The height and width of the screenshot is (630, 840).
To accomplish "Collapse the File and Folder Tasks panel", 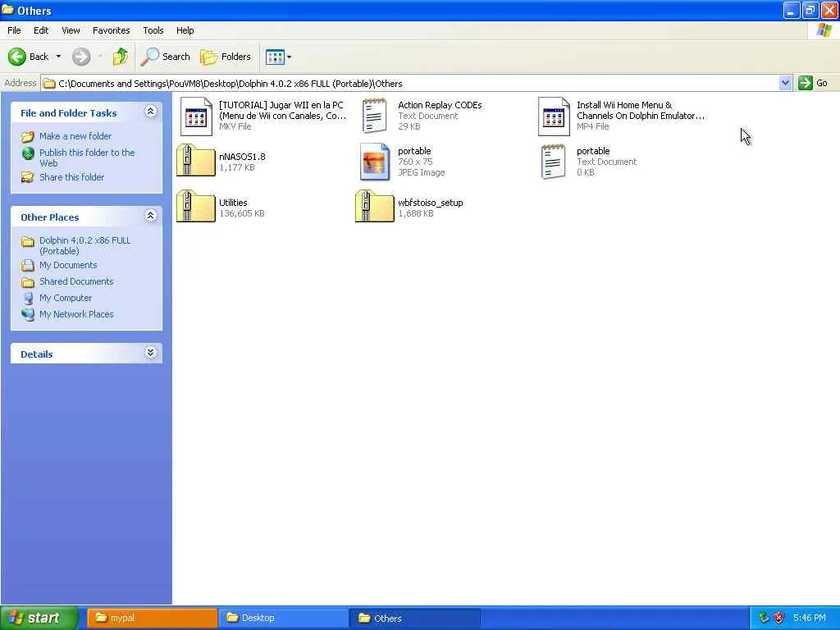I will [151, 112].
